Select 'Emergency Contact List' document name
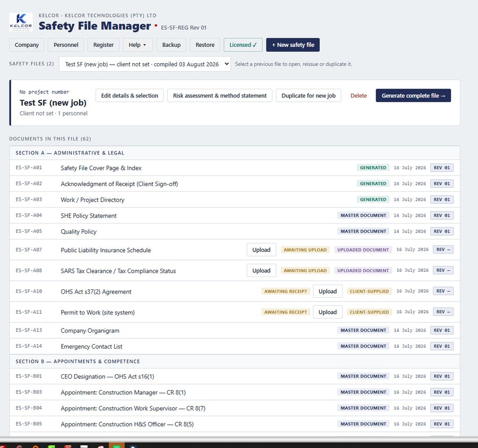 coord(91,346)
